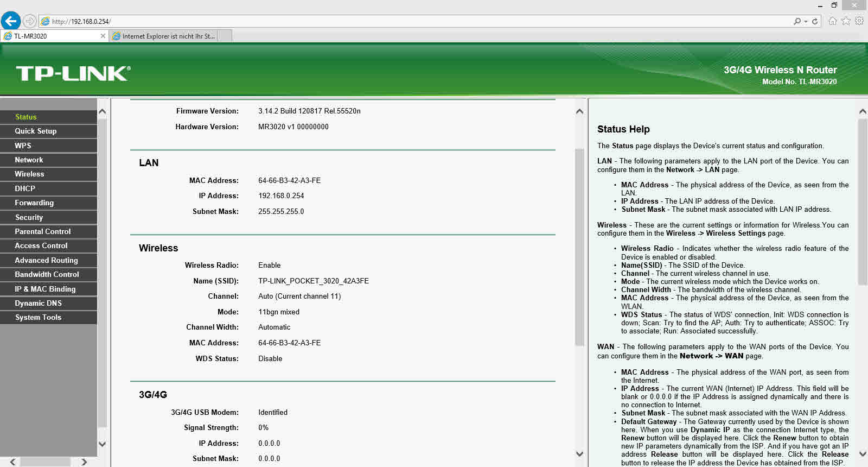
Task: Click sidebar scroll down arrow
Action: (102, 444)
